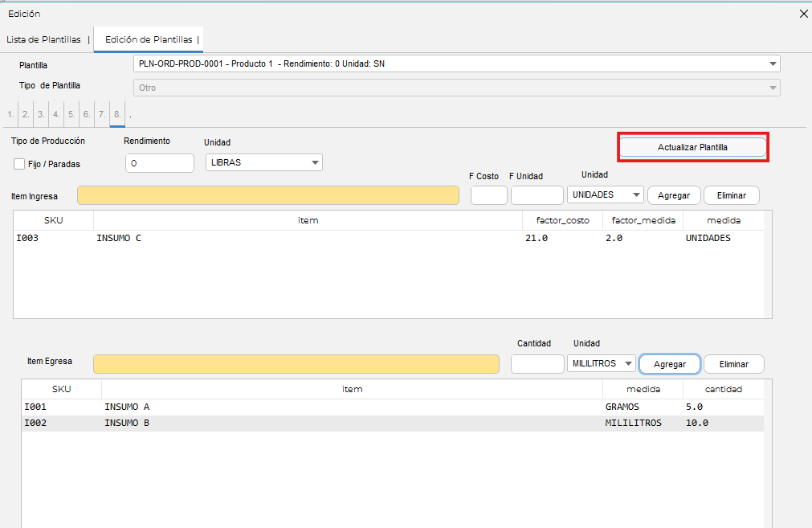Select the Edición de Plantillas tab
The height and width of the screenshot is (528, 812).
(x=149, y=39)
